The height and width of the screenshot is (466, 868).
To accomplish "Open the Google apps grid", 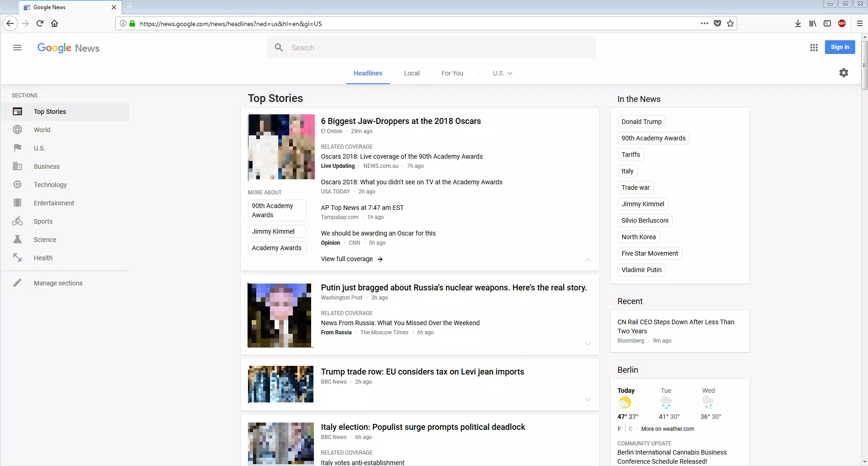I will point(814,48).
